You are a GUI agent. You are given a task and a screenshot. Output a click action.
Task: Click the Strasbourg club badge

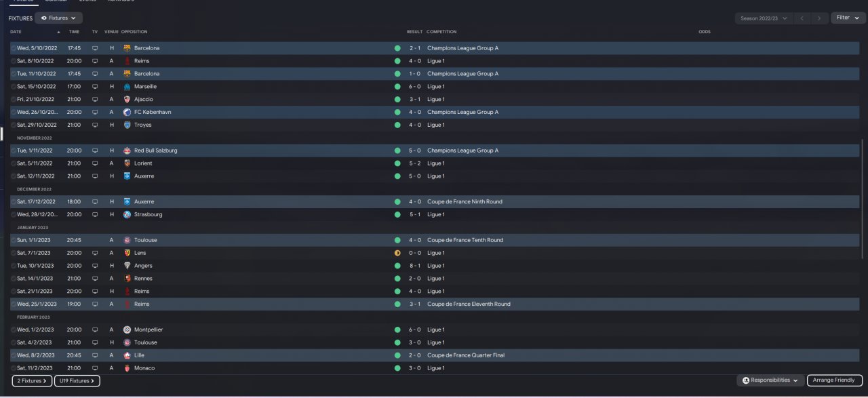coord(127,214)
